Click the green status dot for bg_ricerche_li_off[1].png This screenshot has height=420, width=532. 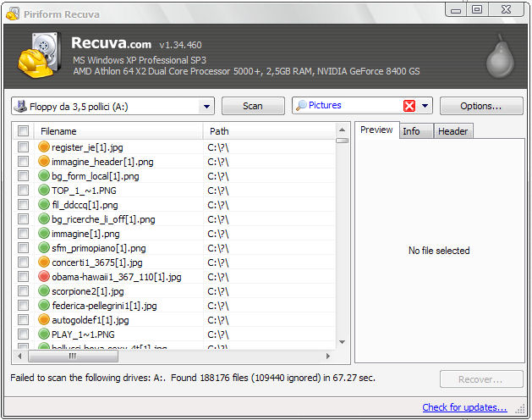tap(44, 218)
